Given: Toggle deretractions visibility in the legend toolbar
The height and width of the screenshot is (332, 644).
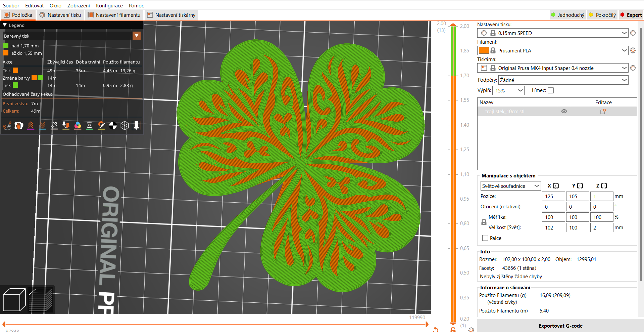Looking at the screenshot, I should (42, 125).
